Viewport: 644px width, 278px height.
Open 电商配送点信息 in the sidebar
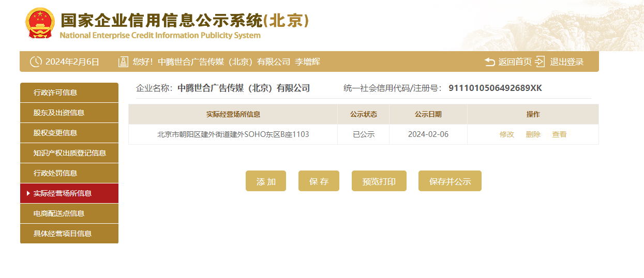pos(69,213)
